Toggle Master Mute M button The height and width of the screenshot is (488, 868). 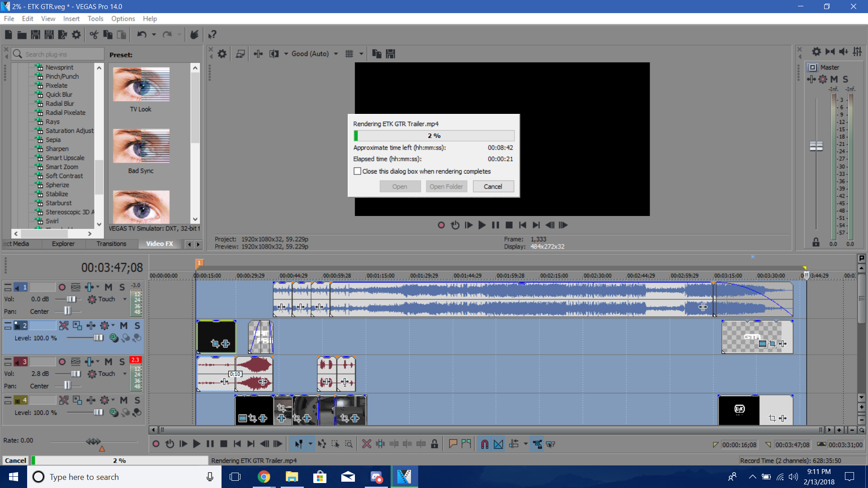[x=834, y=79]
